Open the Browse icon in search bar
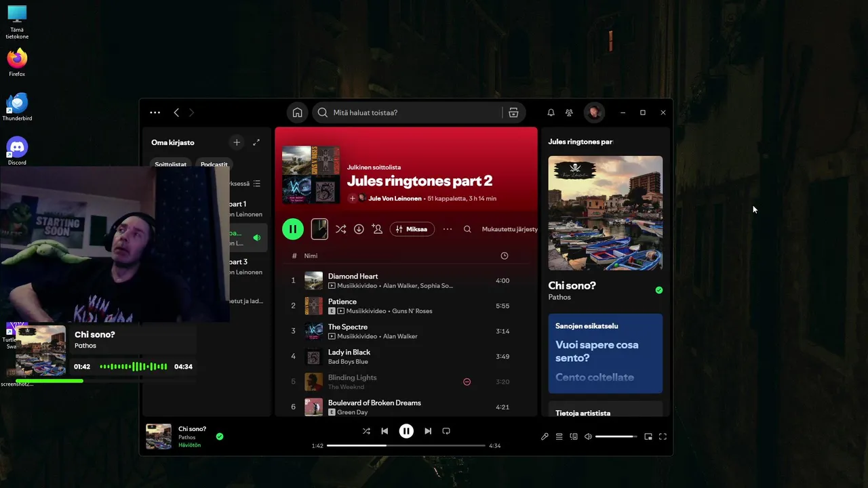This screenshot has height=488, width=868. pos(513,113)
